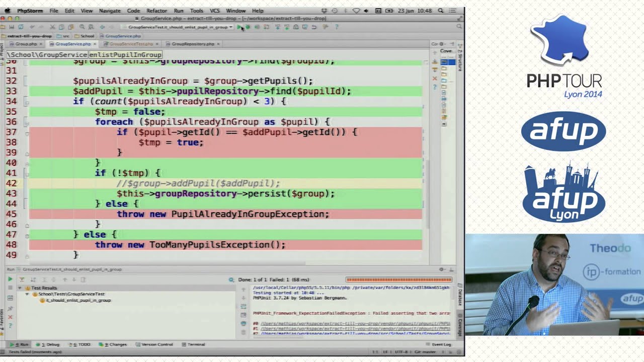Image resolution: width=644 pixels, height=362 pixels.
Task: Click the green Run button in the toolbar
Action: coord(239,27)
